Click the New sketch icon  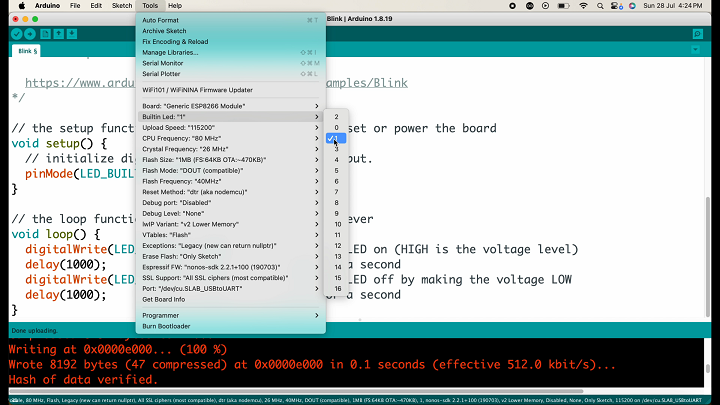(45, 34)
